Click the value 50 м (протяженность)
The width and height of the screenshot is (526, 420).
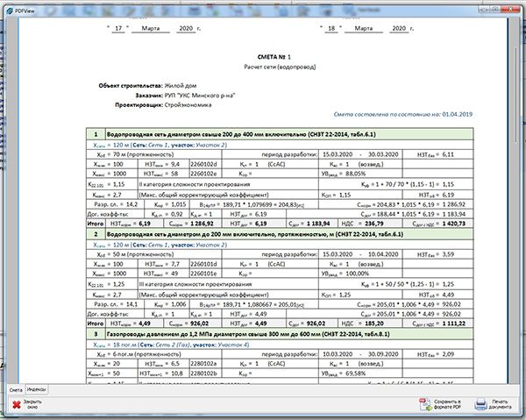[143, 254]
